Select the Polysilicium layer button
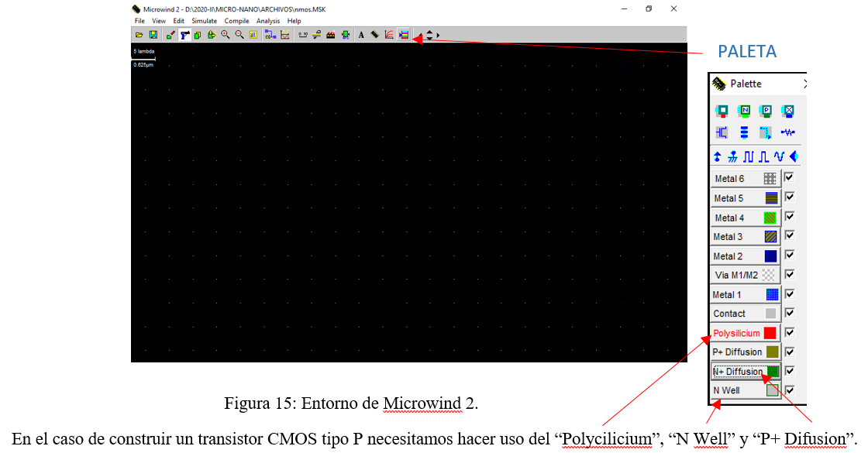 coord(746,333)
